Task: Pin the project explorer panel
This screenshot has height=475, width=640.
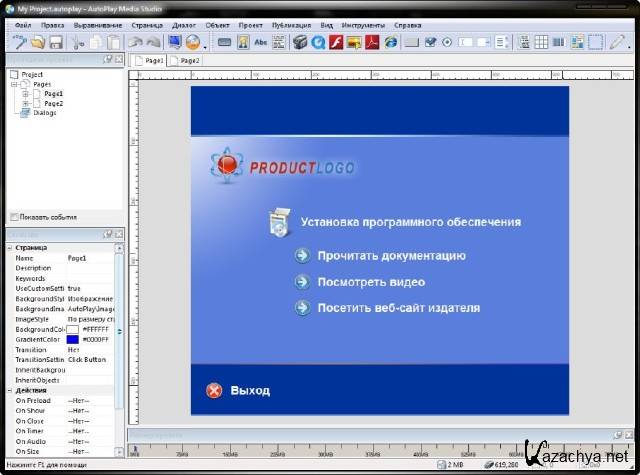Action: click(x=108, y=60)
